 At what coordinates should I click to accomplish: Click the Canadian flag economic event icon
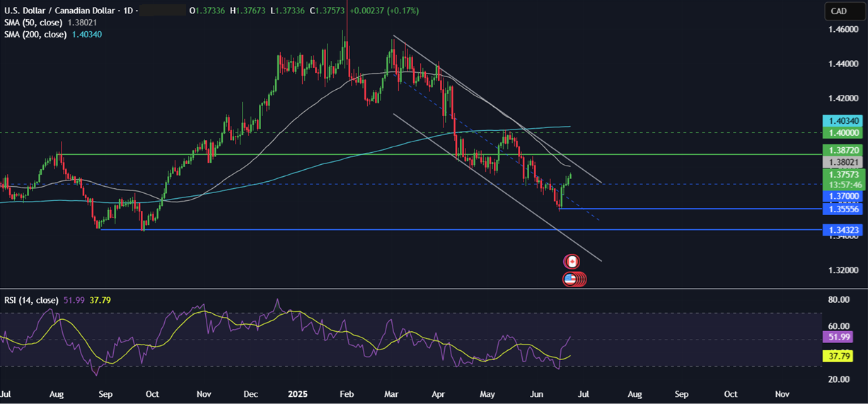click(x=571, y=262)
